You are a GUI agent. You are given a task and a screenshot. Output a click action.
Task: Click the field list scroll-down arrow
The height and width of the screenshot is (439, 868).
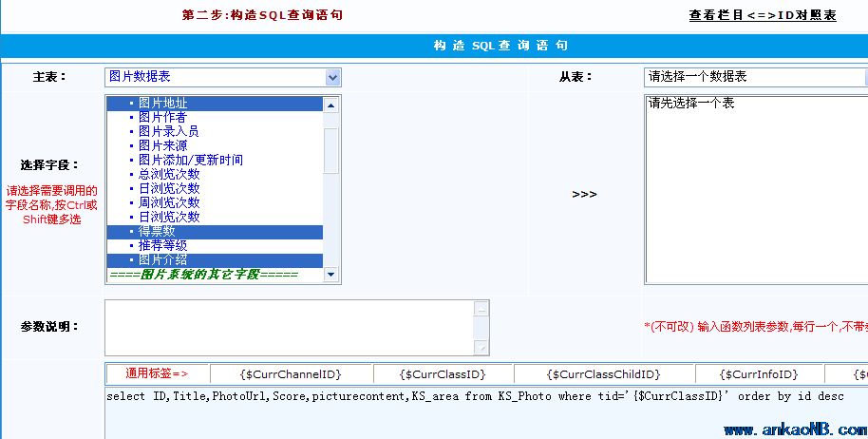pos(331,275)
